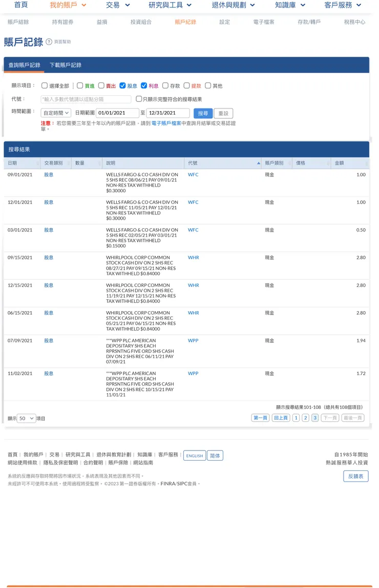Switch to 下載賬戶記錄 tab

coord(66,65)
